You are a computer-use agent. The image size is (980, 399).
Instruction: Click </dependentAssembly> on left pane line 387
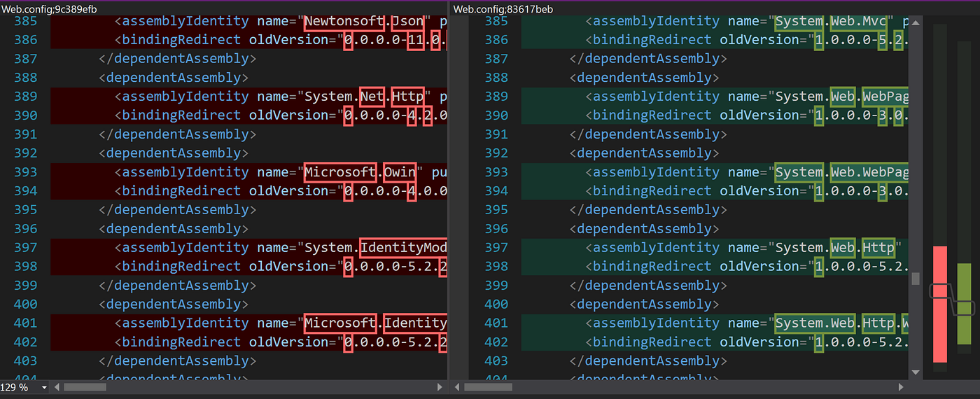[178, 59]
